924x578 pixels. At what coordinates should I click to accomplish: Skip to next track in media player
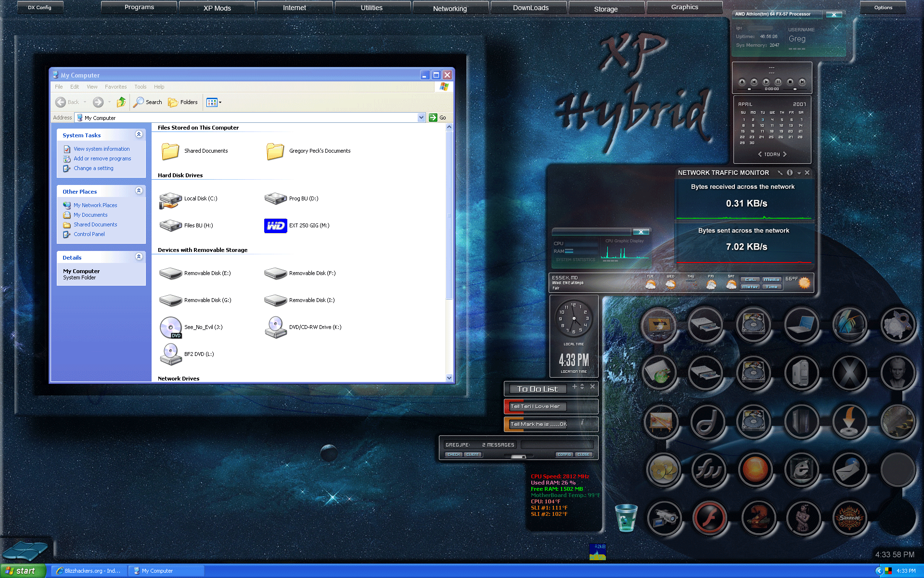(802, 82)
